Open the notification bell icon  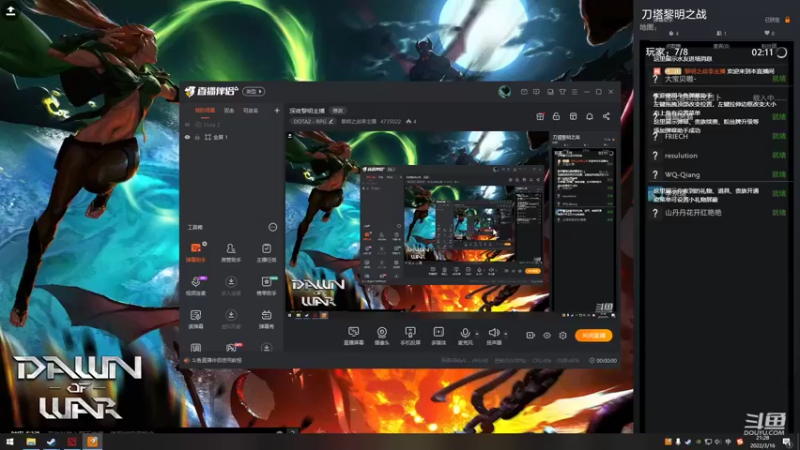click(x=589, y=116)
